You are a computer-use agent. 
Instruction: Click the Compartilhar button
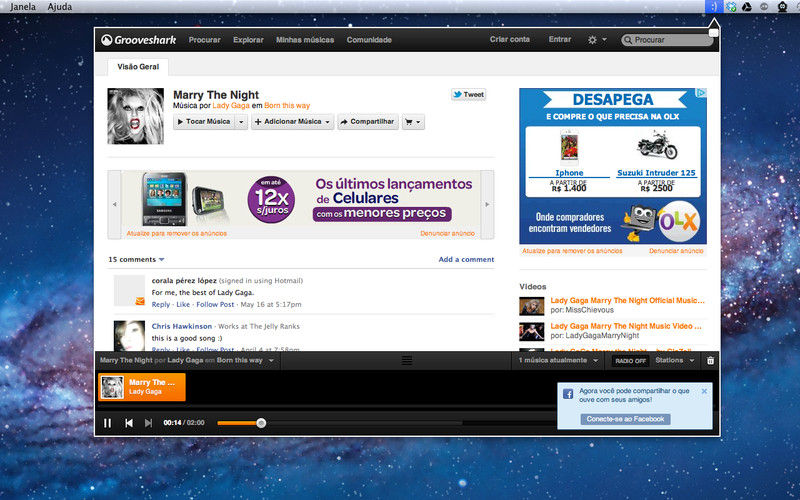pos(368,122)
